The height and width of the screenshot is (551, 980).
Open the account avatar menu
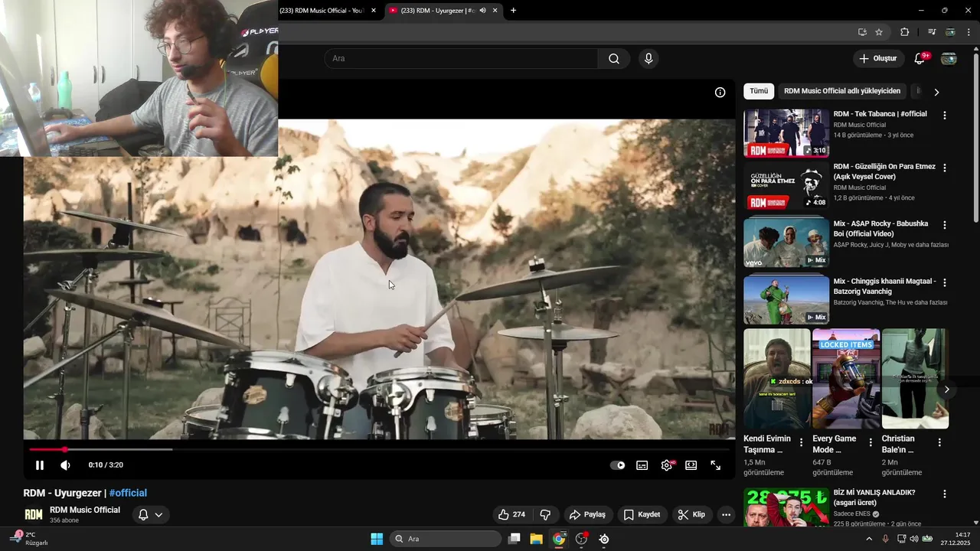pos(949,58)
